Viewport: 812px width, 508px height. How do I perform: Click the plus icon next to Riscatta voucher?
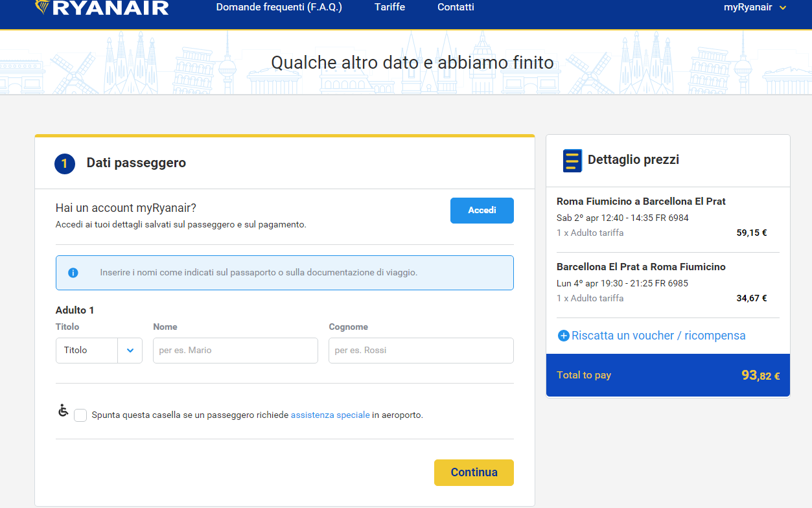click(564, 336)
